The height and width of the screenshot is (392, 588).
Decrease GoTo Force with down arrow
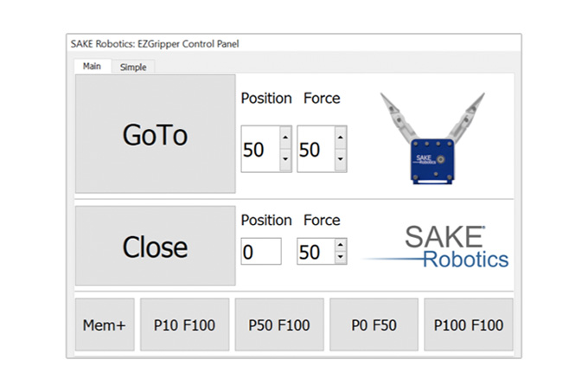[341, 159]
